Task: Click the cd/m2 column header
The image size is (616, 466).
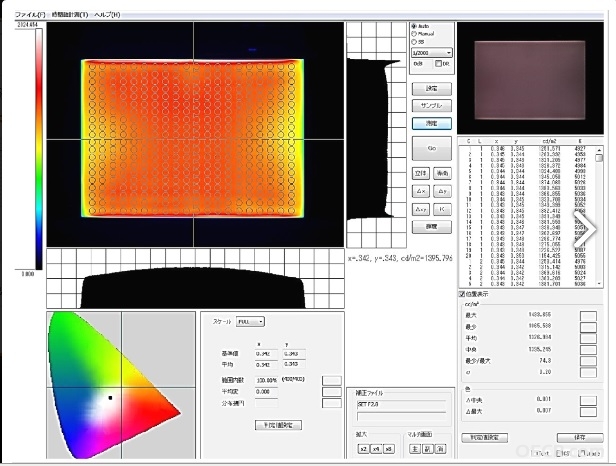Action: click(549, 141)
